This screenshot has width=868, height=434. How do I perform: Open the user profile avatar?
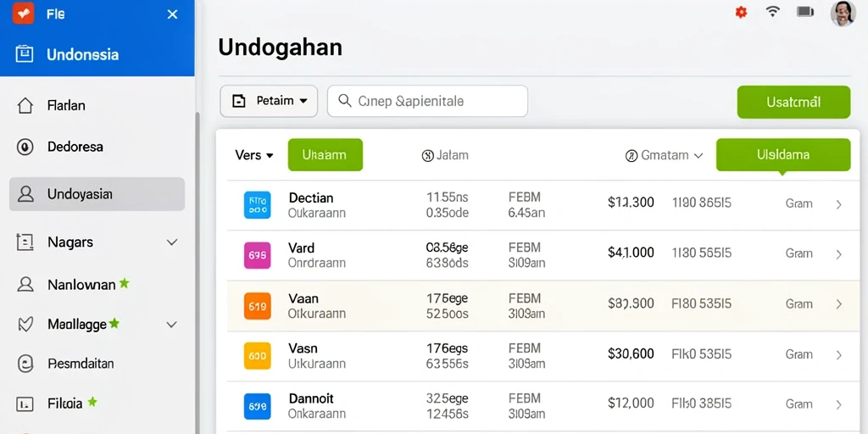(x=843, y=13)
